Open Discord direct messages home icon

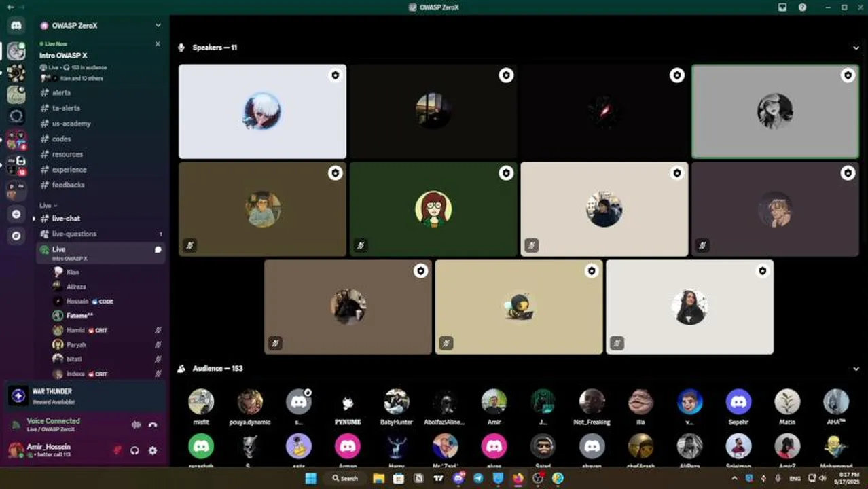(16, 25)
